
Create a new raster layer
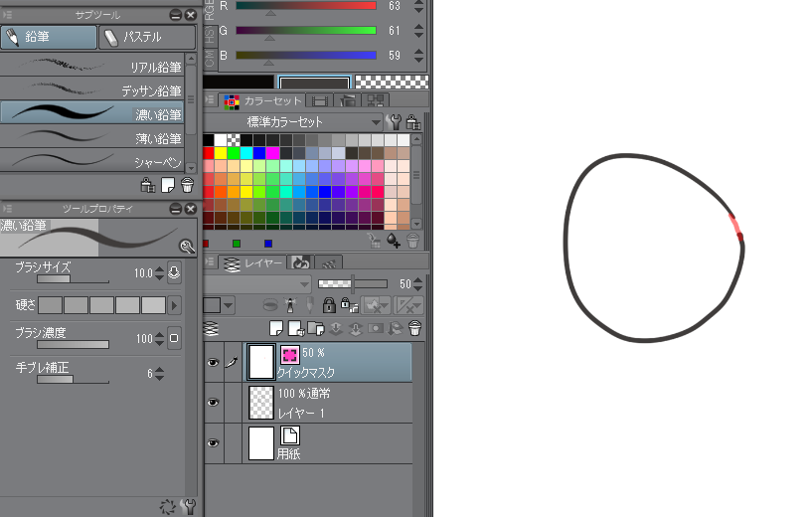[x=276, y=328]
